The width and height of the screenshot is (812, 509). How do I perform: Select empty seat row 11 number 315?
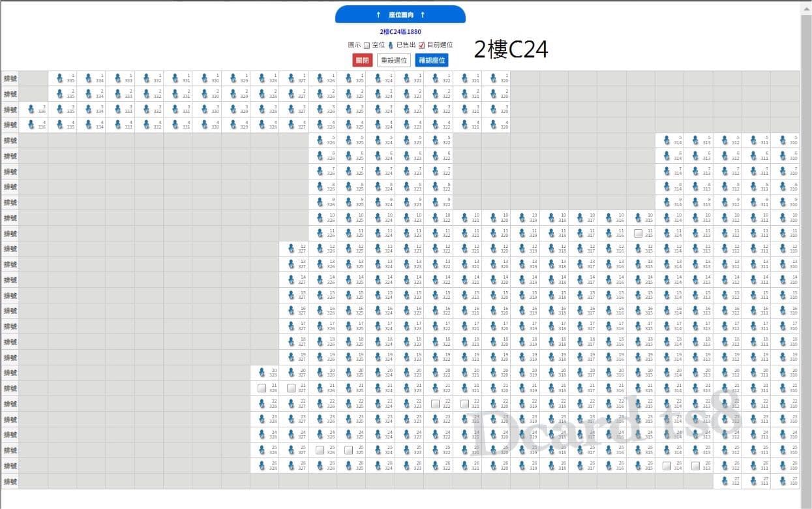638,233
